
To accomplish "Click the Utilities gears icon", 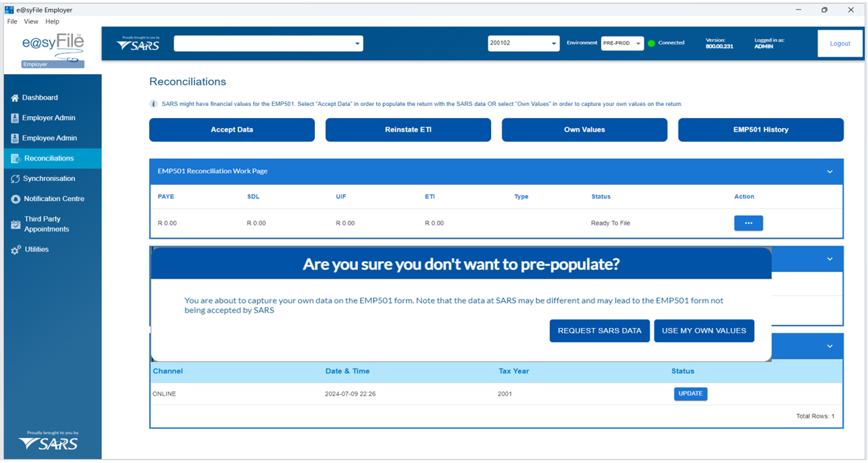I will pos(16,250).
